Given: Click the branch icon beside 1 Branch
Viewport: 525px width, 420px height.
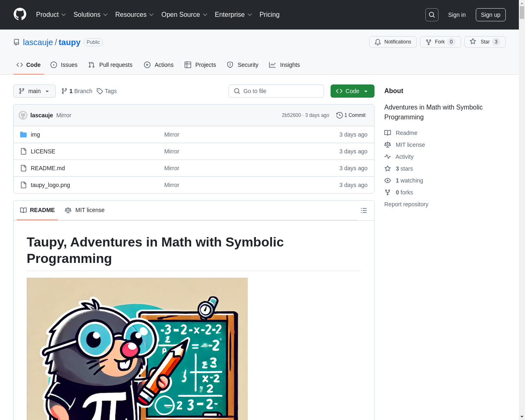Looking at the screenshot, I should click(x=64, y=91).
